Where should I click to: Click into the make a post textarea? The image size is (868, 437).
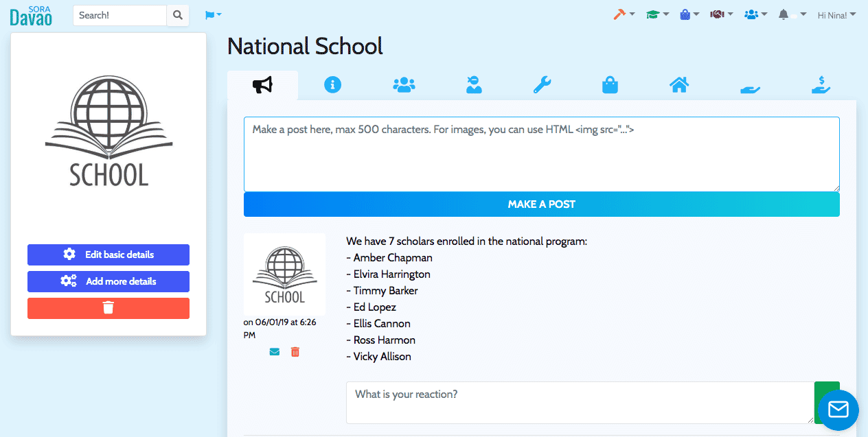[542, 154]
